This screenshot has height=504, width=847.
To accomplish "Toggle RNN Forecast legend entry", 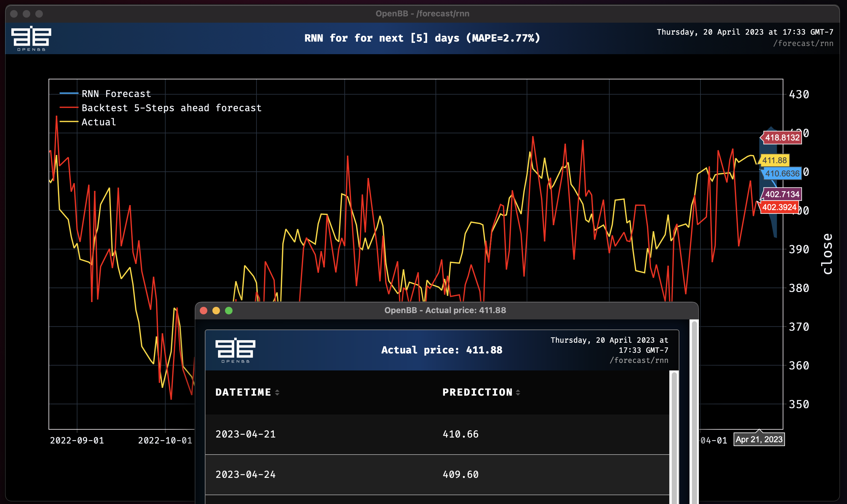I will [105, 93].
